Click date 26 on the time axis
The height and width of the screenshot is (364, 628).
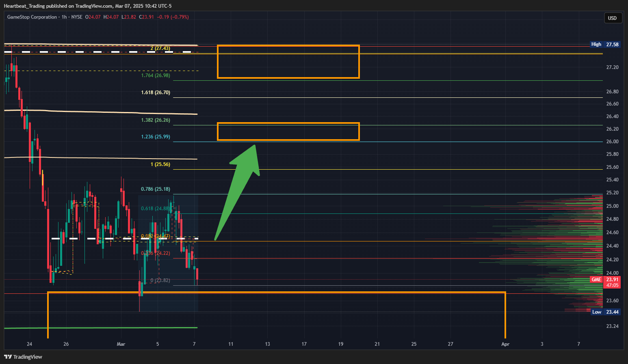pyautogui.click(x=66, y=344)
